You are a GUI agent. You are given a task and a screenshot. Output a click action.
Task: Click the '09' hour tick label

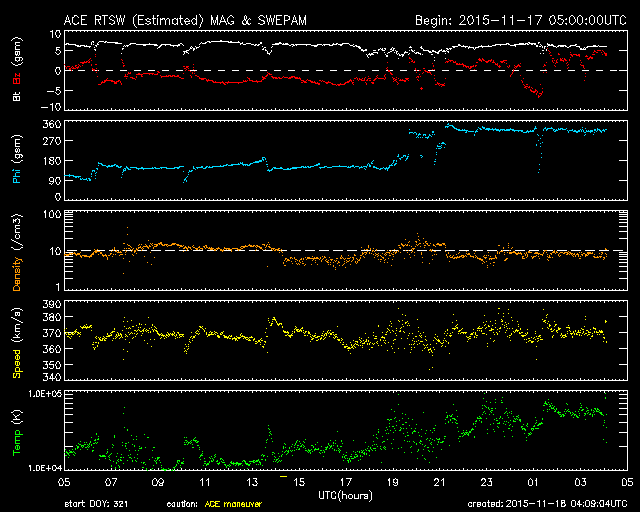coord(158,482)
